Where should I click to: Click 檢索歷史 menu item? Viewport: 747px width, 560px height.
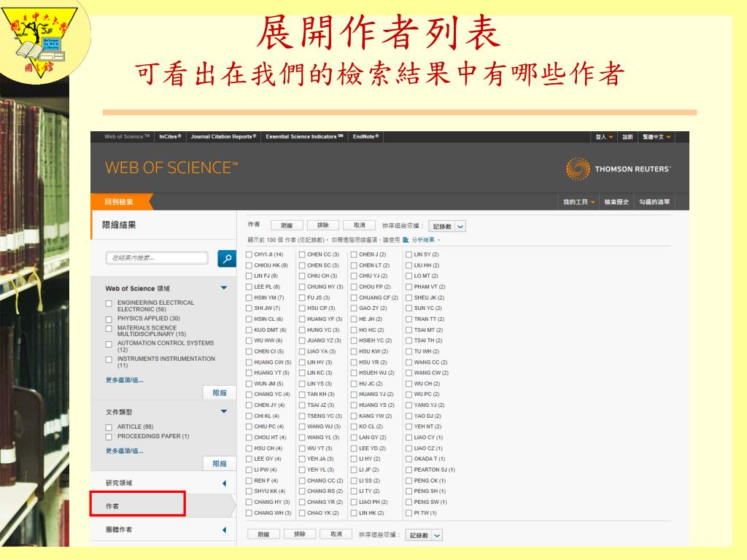[616, 202]
